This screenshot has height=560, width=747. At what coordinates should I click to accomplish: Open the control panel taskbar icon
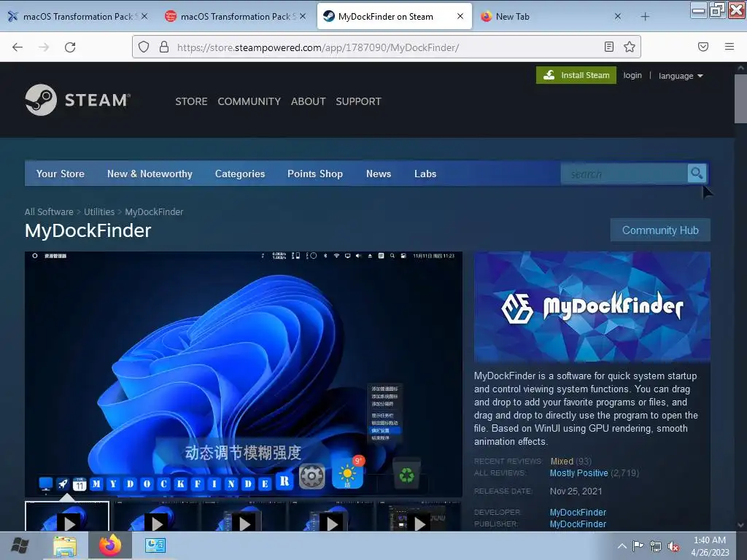coord(155,545)
